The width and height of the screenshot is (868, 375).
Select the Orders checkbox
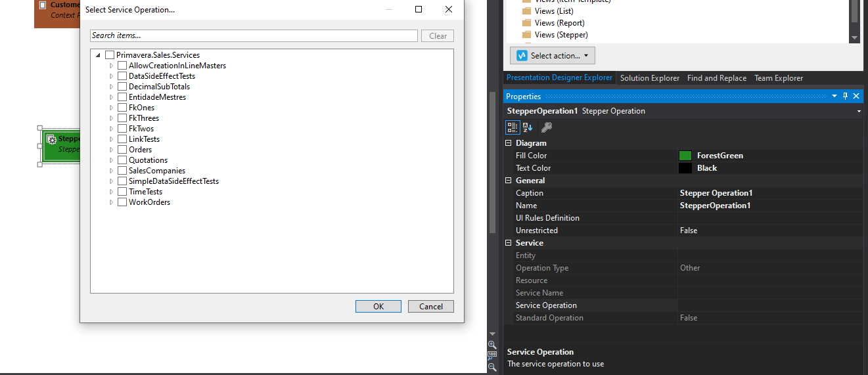[x=122, y=150]
